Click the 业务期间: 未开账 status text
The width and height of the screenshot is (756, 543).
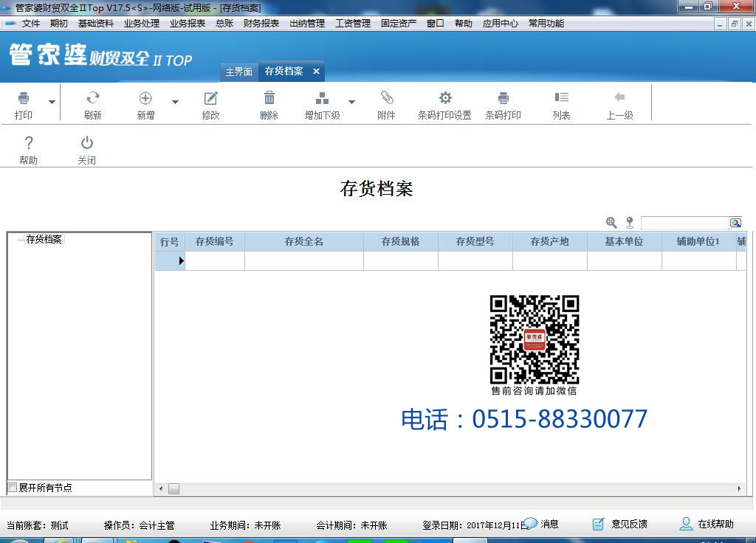pos(245,525)
